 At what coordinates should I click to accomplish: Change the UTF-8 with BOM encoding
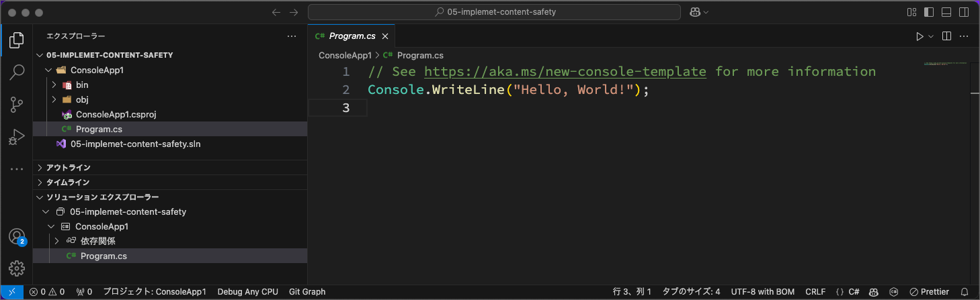tap(763, 292)
